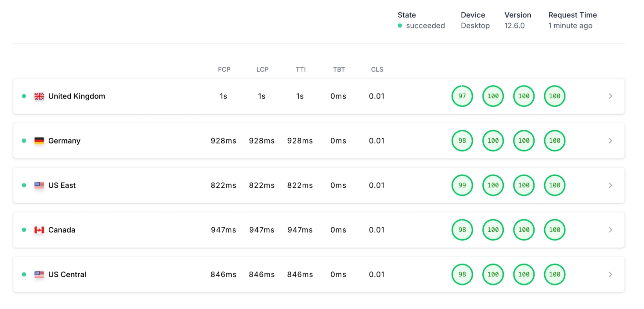Select the US Central region name
Image resolution: width=644 pixels, height=309 pixels.
point(67,274)
